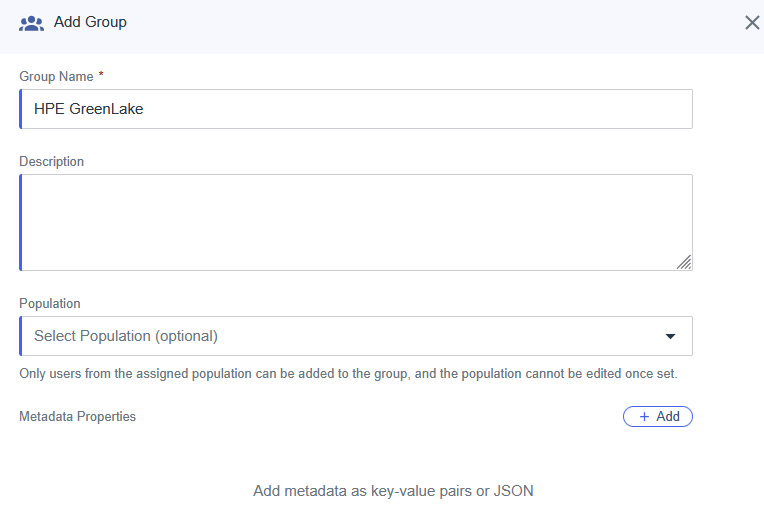The image size is (764, 522).
Task: Click the Population dropdown arrow
Action: [670, 336]
